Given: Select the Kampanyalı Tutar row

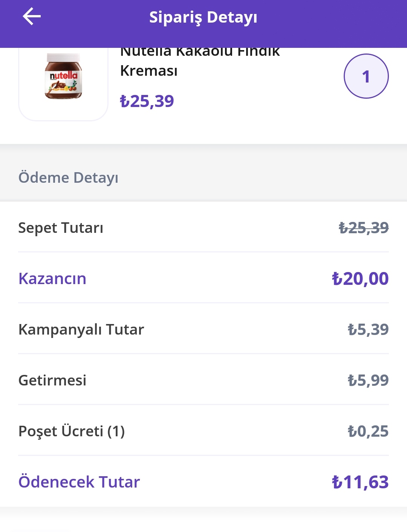Looking at the screenshot, I should (203, 329).
